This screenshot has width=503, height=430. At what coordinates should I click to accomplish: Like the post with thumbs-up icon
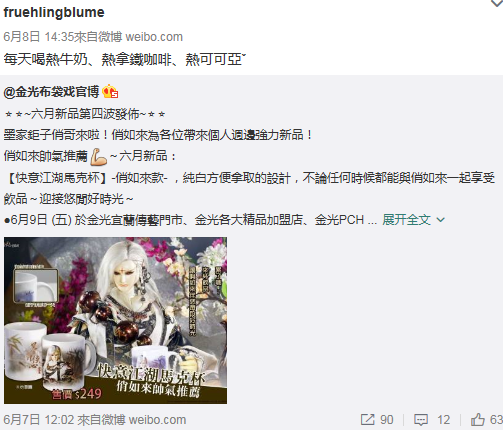pyautogui.click(x=478, y=419)
